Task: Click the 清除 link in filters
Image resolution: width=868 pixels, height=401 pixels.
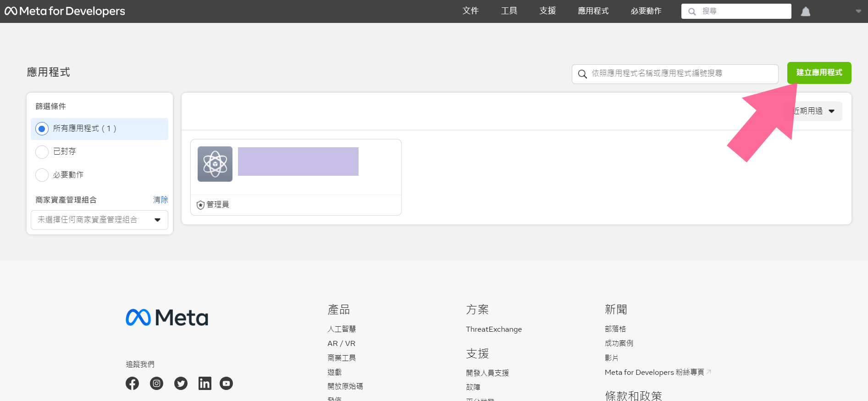Action: (x=160, y=200)
